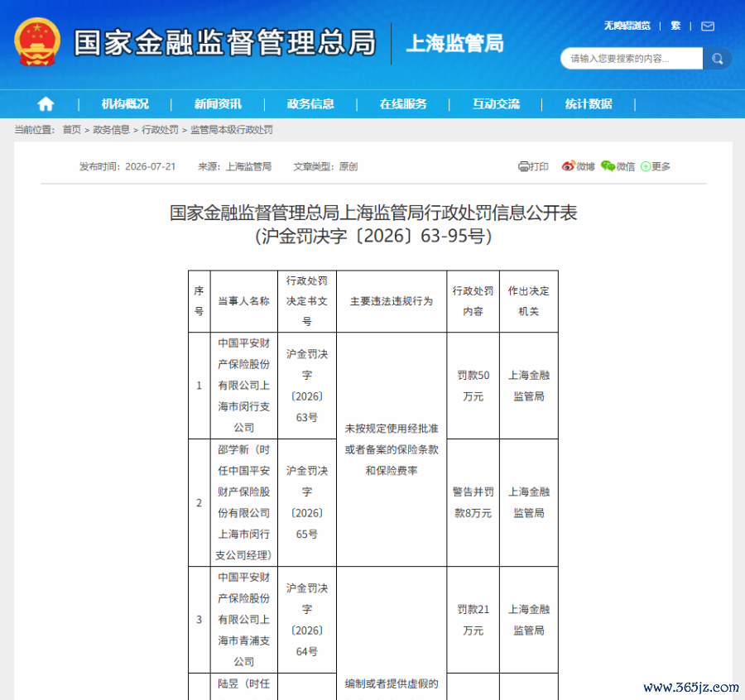Open the 互动交流 menu
Viewport: 745px width, 700px height.
point(496,103)
